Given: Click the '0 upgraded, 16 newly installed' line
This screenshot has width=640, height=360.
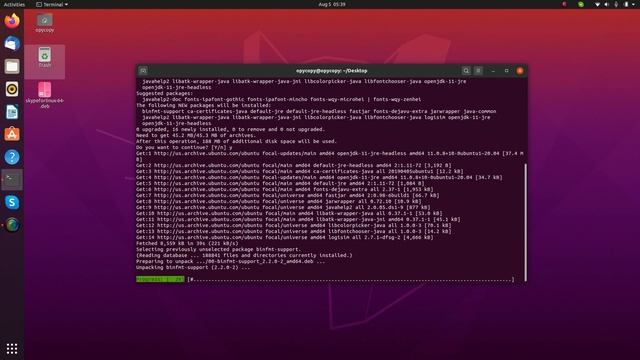Looking at the screenshot, I should click(x=231, y=129).
